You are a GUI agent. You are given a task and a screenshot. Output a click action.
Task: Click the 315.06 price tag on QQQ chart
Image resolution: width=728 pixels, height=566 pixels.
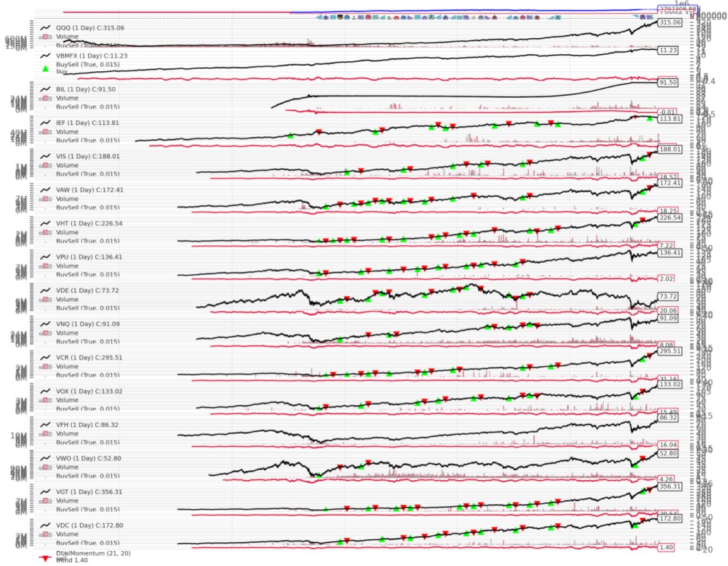[669, 22]
